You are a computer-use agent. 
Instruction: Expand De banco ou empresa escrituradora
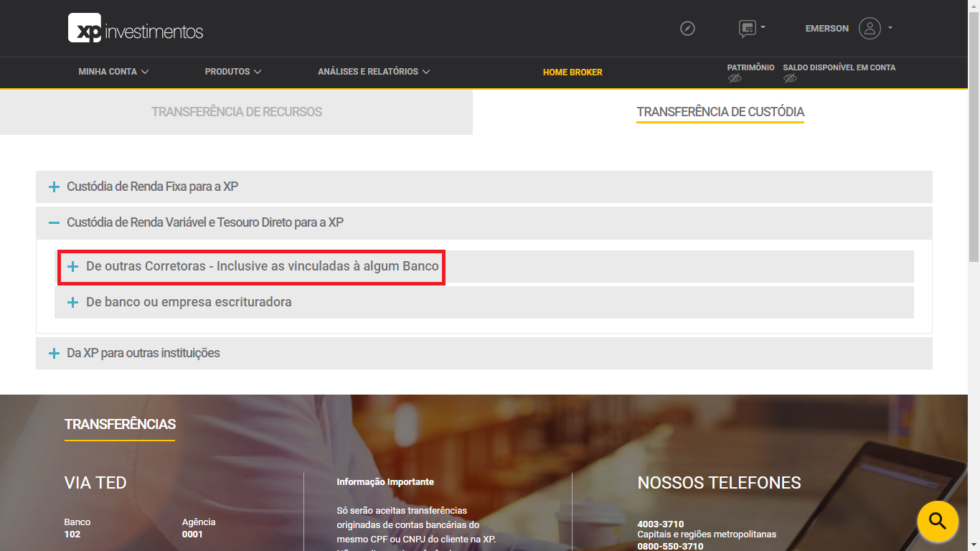click(x=484, y=302)
